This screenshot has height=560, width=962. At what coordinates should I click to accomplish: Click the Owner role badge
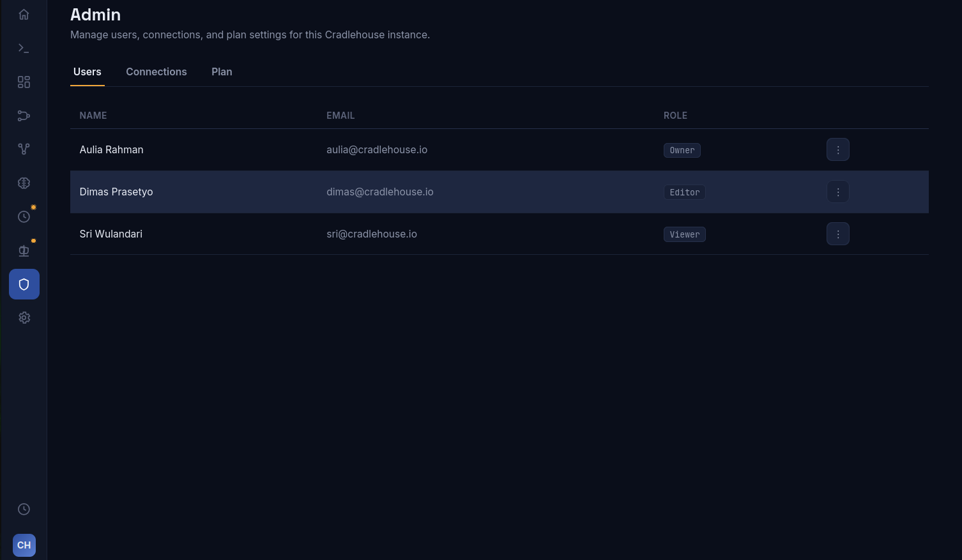tap(682, 150)
